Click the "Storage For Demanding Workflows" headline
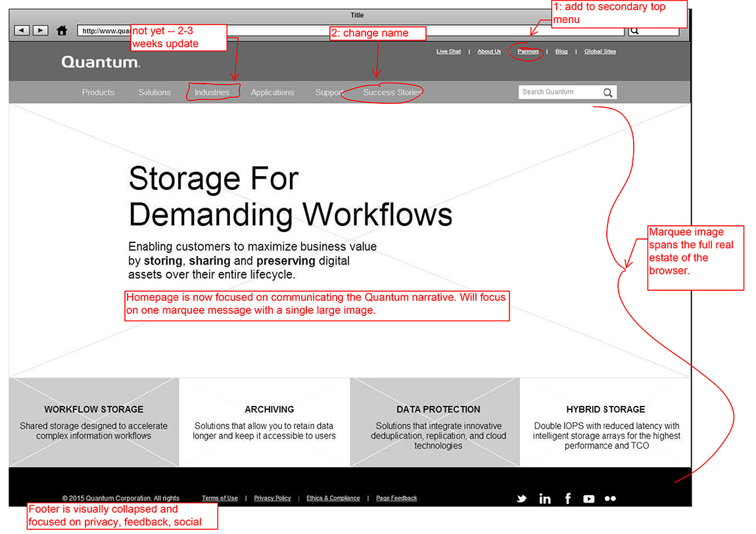Viewport: 756px width, 534px height. pyautogui.click(x=291, y=196)
